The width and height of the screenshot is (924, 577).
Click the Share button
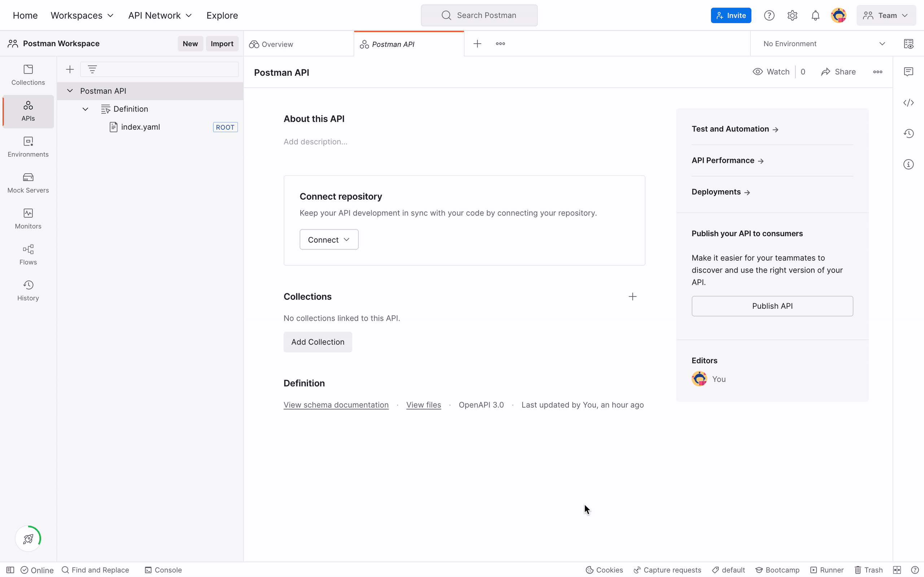click(x=838, y=72)
